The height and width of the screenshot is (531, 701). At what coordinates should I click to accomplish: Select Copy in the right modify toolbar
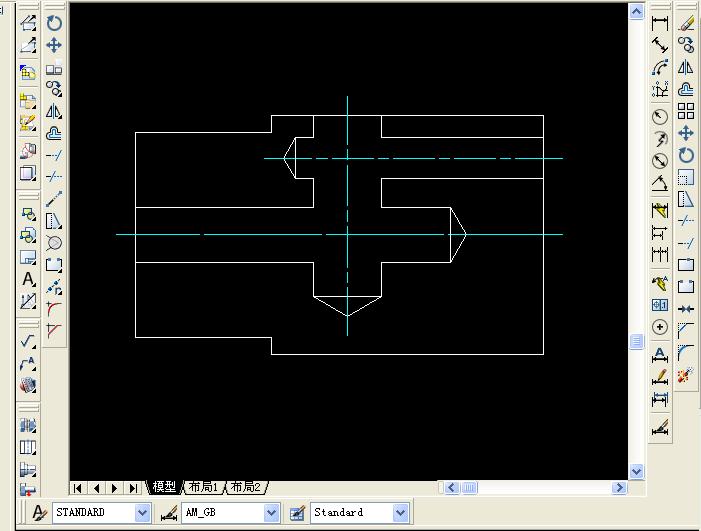click(x=686, y=45)
